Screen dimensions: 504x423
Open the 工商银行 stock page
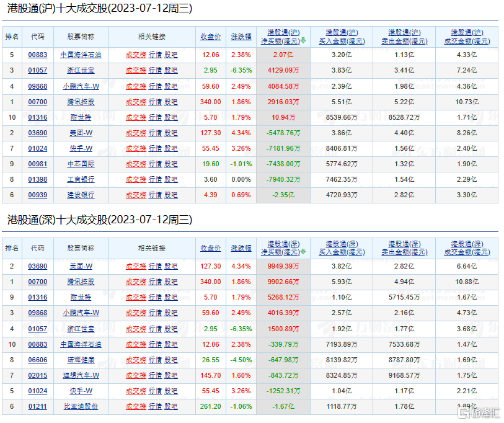81,179
